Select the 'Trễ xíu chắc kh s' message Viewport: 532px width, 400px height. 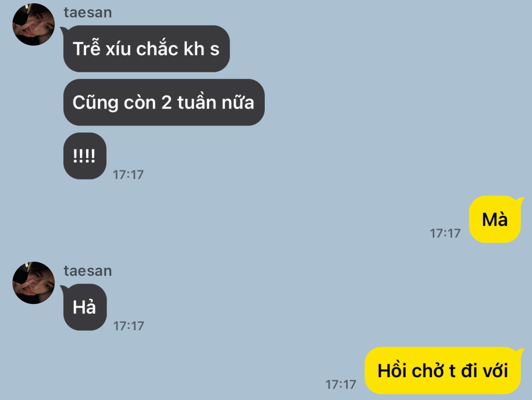146,49
